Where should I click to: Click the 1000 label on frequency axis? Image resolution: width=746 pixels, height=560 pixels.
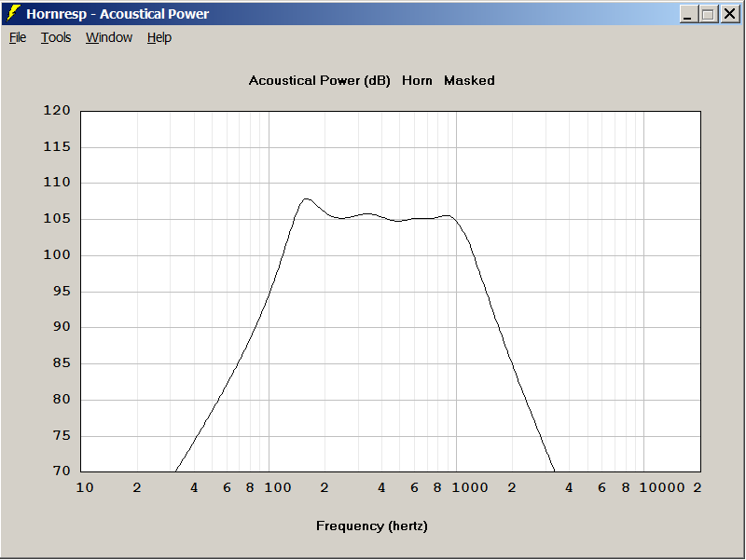[470, 487]
